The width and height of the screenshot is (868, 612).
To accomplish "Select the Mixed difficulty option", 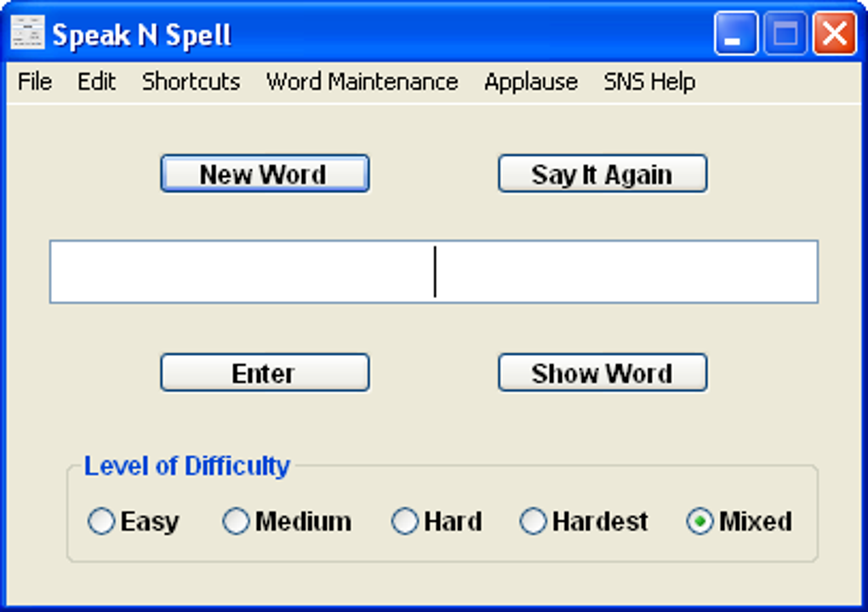I will pyautogui.click(x=739, y=521).
